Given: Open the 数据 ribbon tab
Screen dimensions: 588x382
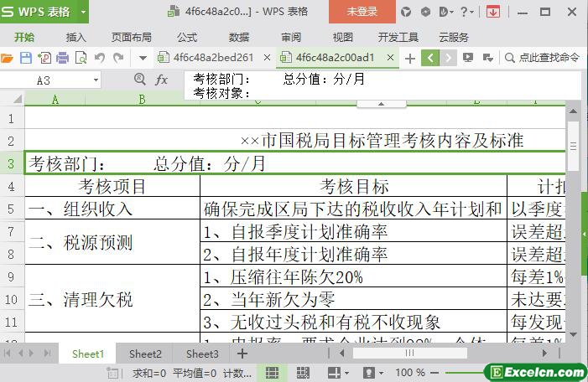Looking at the screenshot, I should coord(239,37).
